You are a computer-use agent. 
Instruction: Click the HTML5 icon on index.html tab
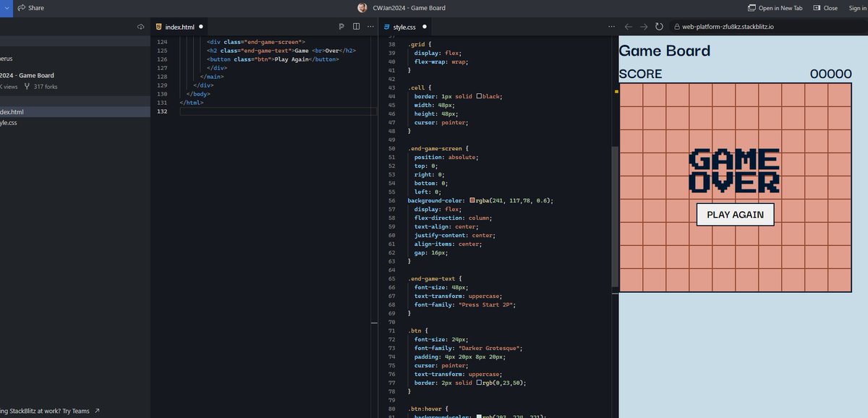pos(159,27)
